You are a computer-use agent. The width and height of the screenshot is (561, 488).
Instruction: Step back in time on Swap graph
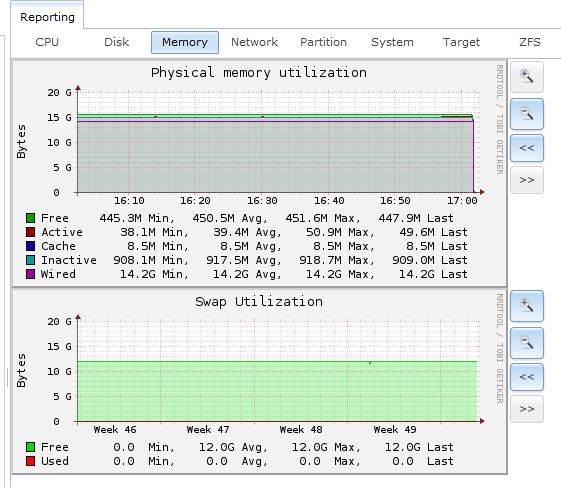point(527,377)
